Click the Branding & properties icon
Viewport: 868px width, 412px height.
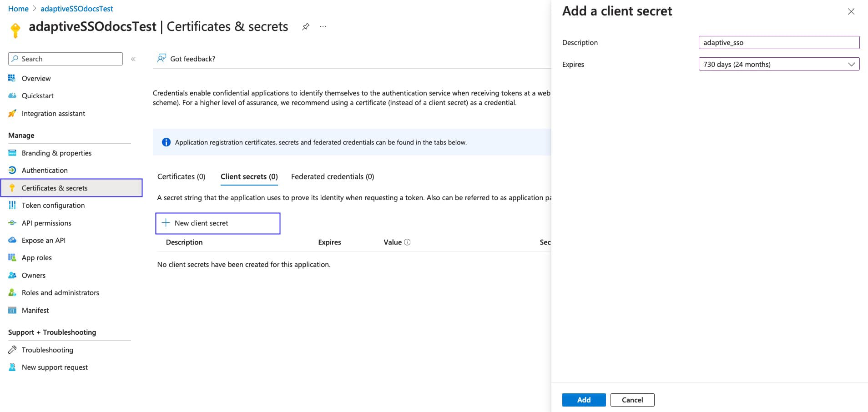click(x=12, y=153)
